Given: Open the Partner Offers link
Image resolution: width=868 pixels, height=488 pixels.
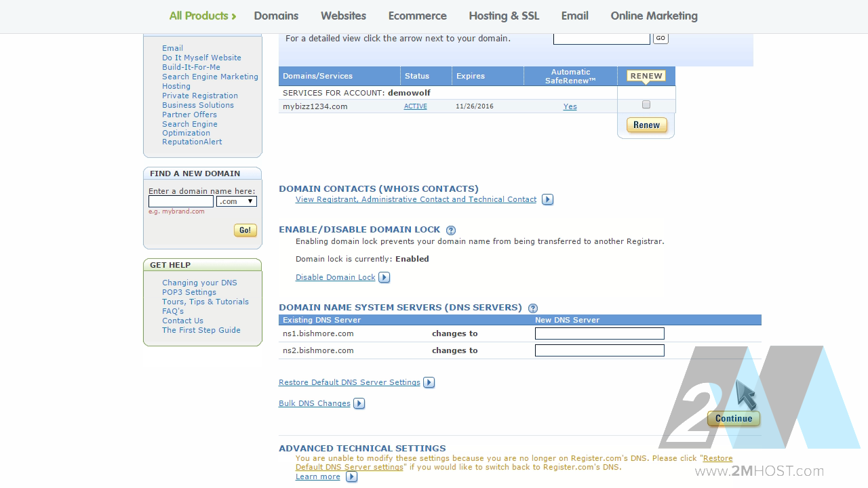Looking at the screenshot, I should click(189, 115).
